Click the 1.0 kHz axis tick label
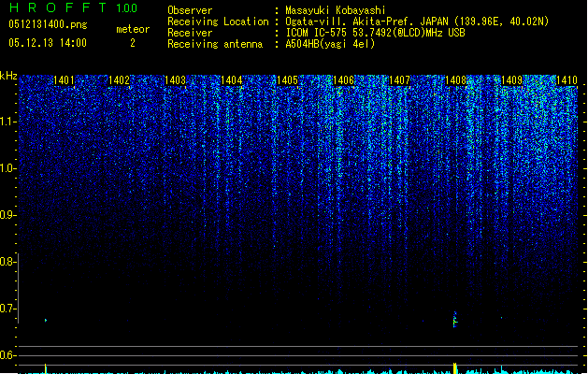The width and height of the screenshot is (588, 374). pyautogui.click(x=7, y=168)
